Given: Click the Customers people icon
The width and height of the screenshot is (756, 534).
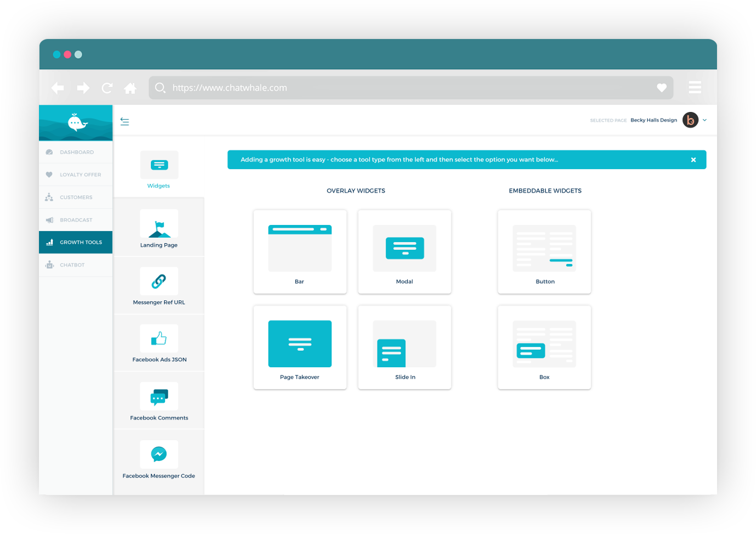Looking at the screenshot, I should point(49,197).
